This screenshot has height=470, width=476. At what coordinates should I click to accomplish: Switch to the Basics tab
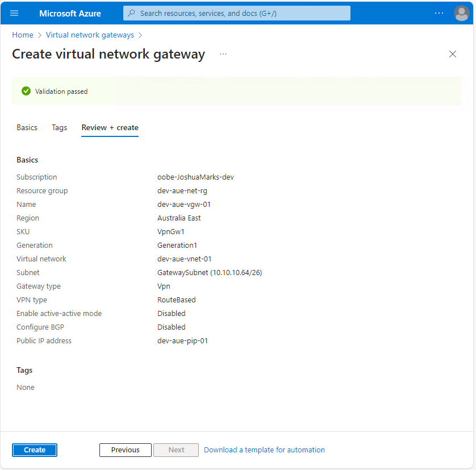pos(27,127)
